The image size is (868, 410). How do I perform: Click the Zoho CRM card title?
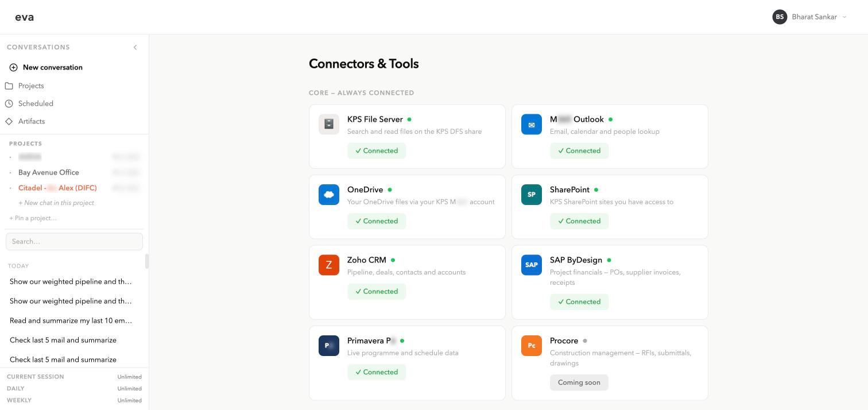(x=367, y=260)
